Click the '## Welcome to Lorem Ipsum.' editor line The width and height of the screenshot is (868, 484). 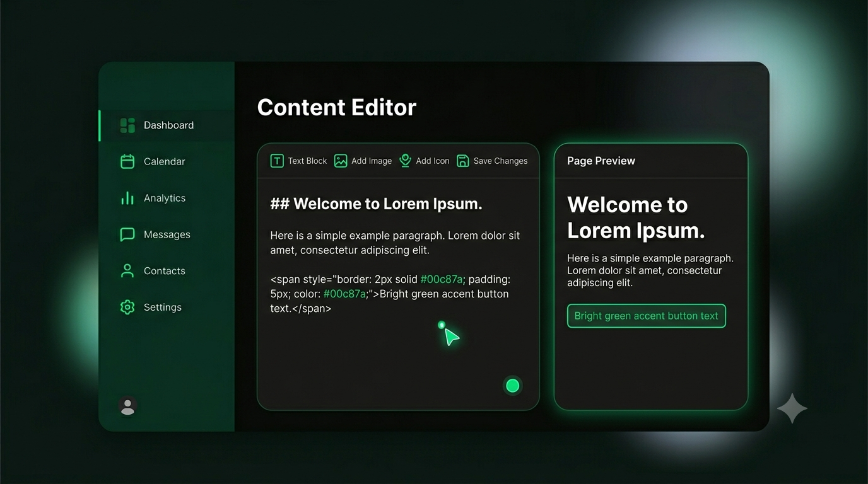click(x=377, y=204)
